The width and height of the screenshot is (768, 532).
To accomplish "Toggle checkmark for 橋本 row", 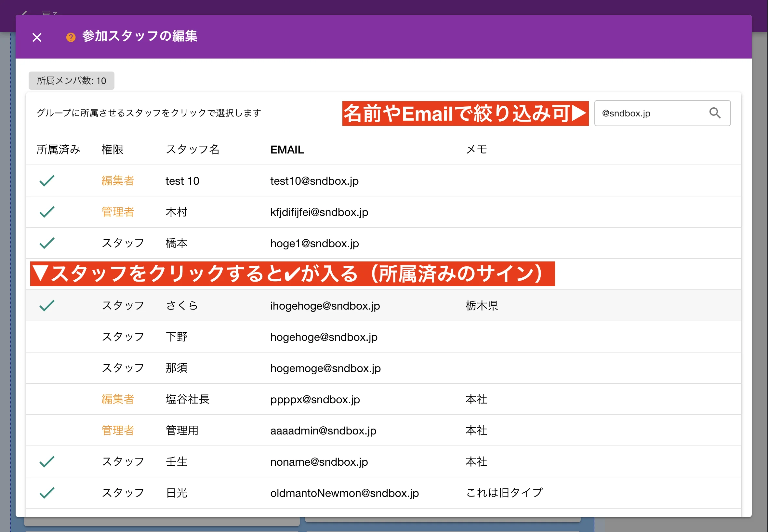I will click(x=47, y=243).
